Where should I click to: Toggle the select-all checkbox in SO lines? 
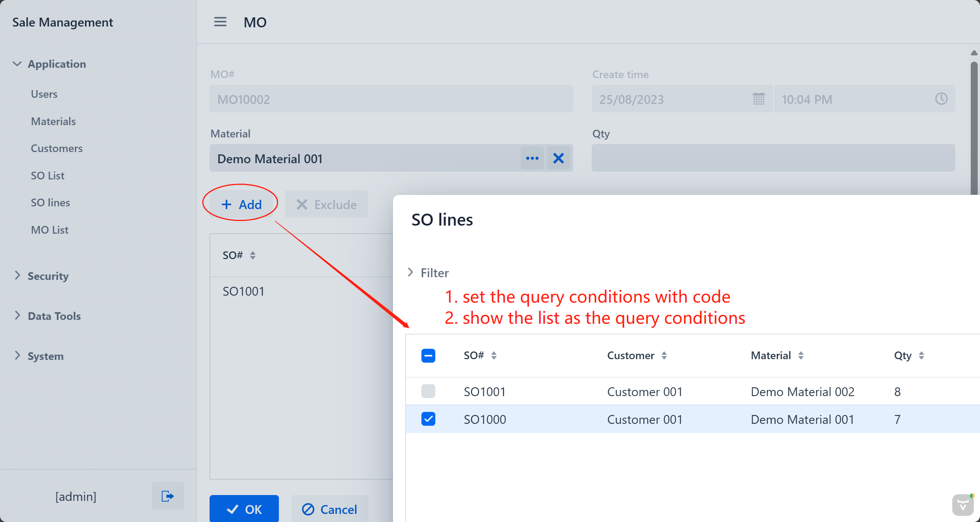pyautogui.click(x=428, y=355)
